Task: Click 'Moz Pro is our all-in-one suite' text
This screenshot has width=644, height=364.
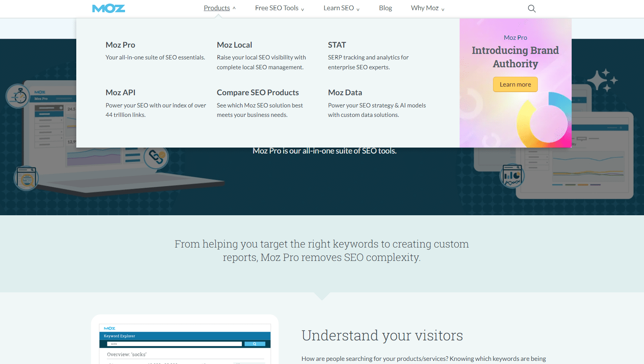Action: [324, 151]
